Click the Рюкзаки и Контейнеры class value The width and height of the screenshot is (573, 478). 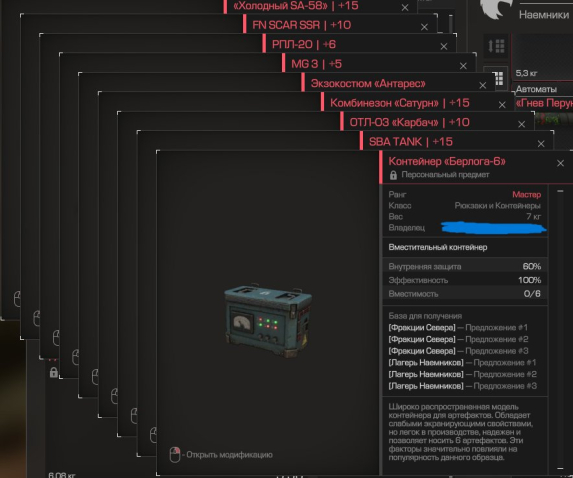(497, 206)
